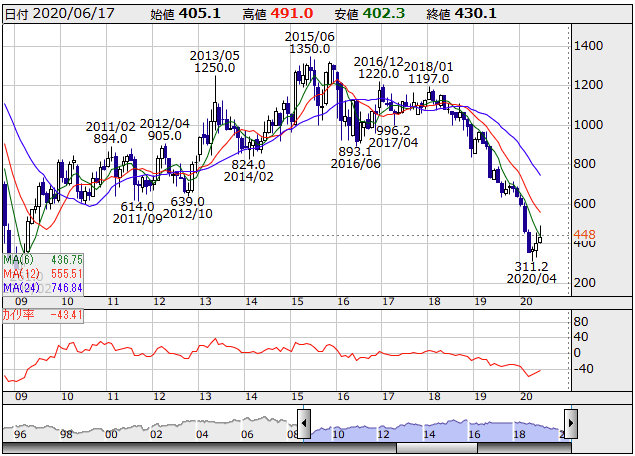Screen dimensions: 635x456
Task: Select the MA(12) legend entry
Action: click(42, 273)
